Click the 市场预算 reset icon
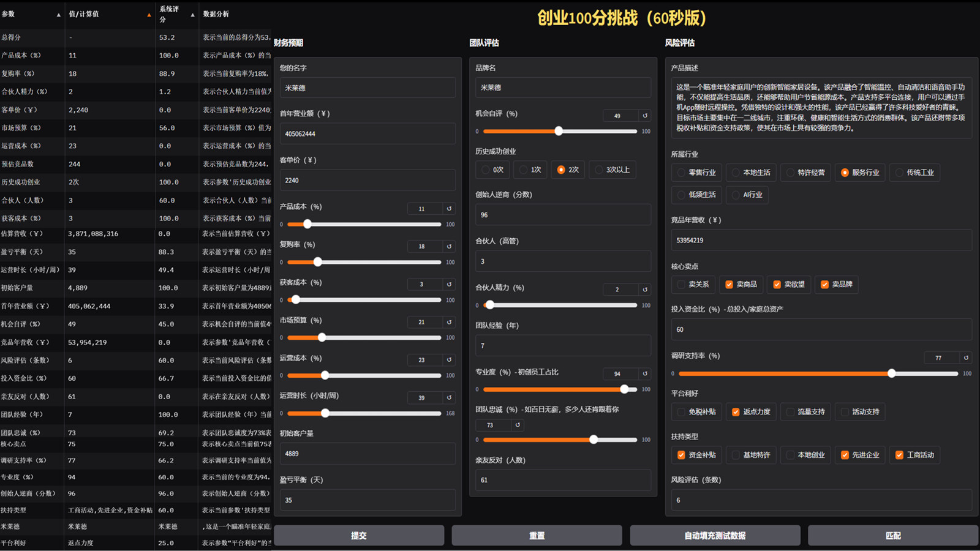 point(449,322)
